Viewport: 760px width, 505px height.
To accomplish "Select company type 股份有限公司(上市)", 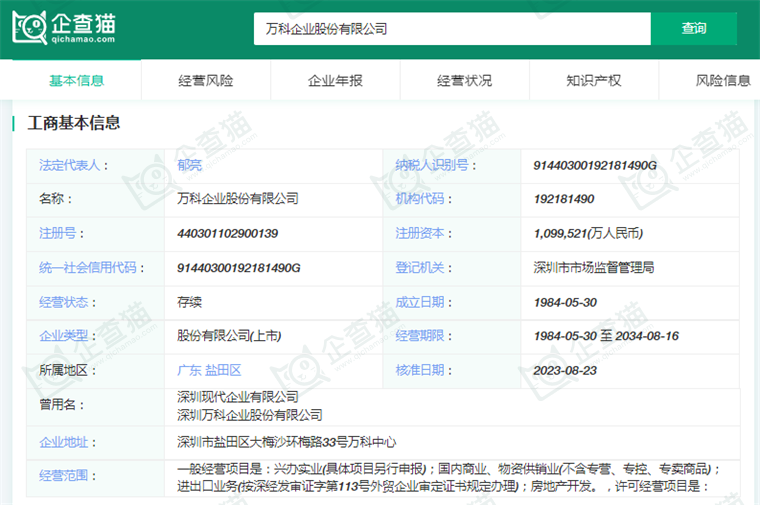I will coord(229,335).
